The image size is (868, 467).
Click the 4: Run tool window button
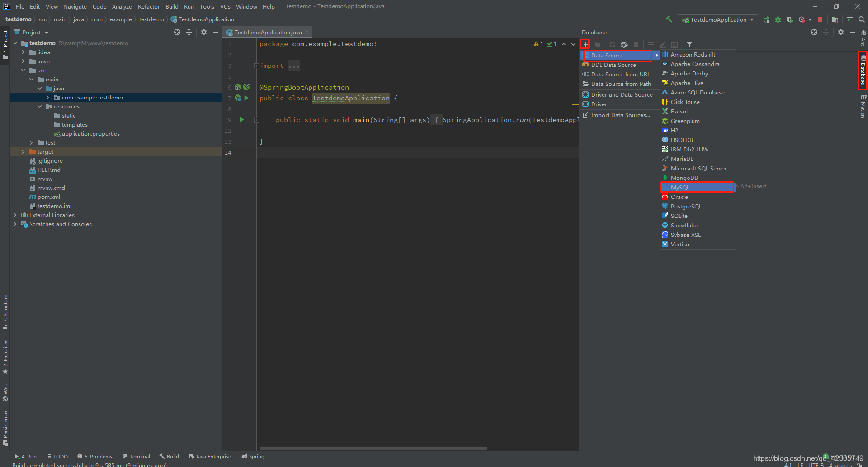tap(25, 457)
